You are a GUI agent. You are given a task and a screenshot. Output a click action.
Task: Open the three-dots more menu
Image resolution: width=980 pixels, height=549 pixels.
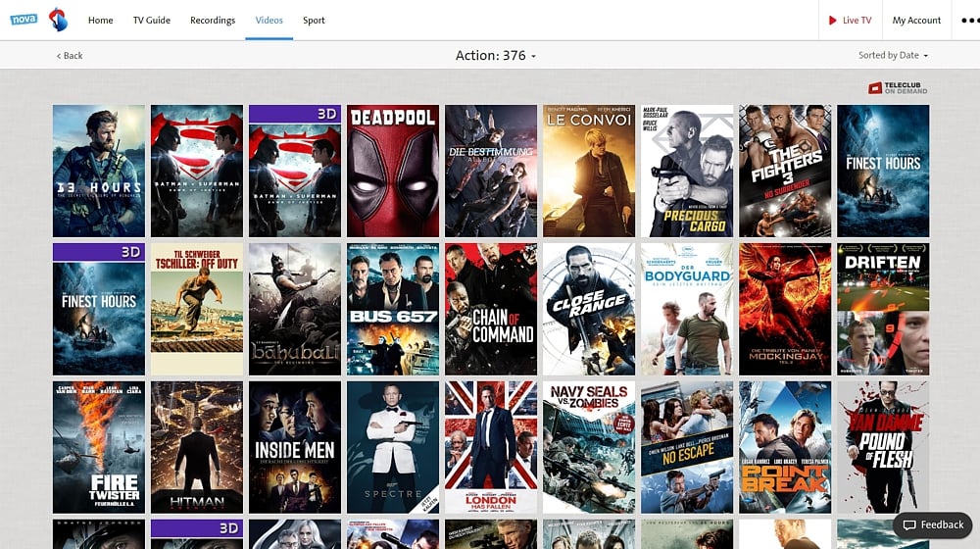point(970,20)
